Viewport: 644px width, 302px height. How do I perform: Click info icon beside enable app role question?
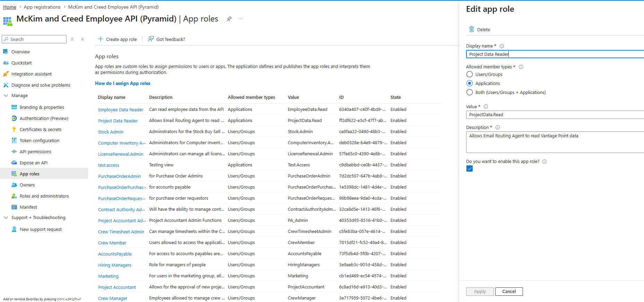(x=544, y=162)
